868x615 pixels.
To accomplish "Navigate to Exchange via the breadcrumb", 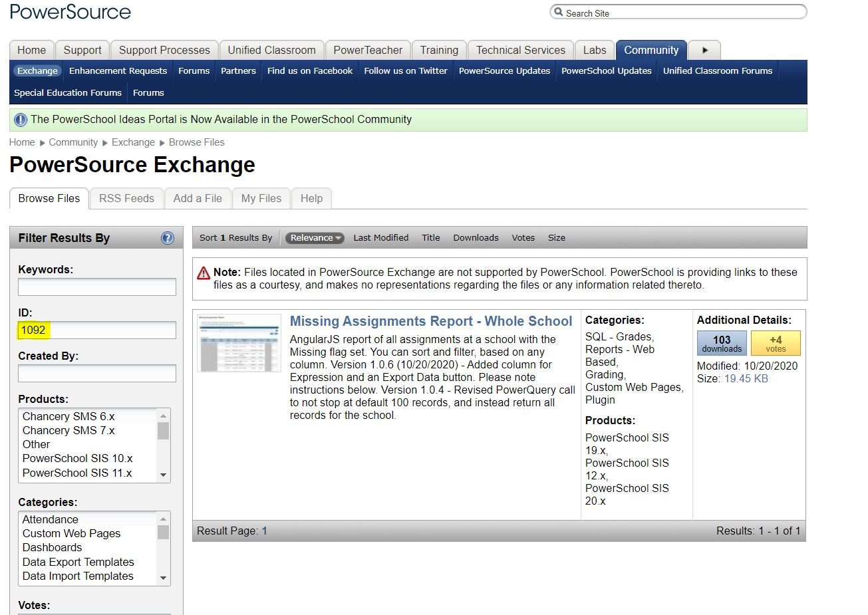I will tap(133, 142).
